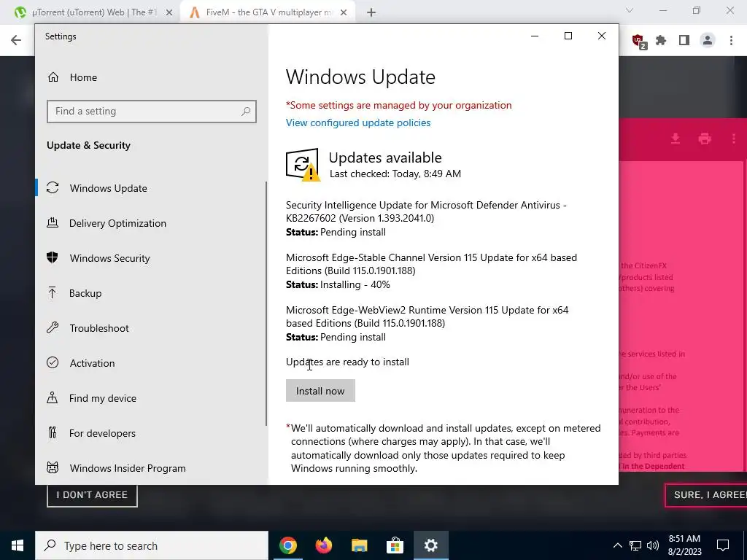Viewport: 747px width, 560px height.
Task: Open the volume tray icon
Action: tap(653, 545)
